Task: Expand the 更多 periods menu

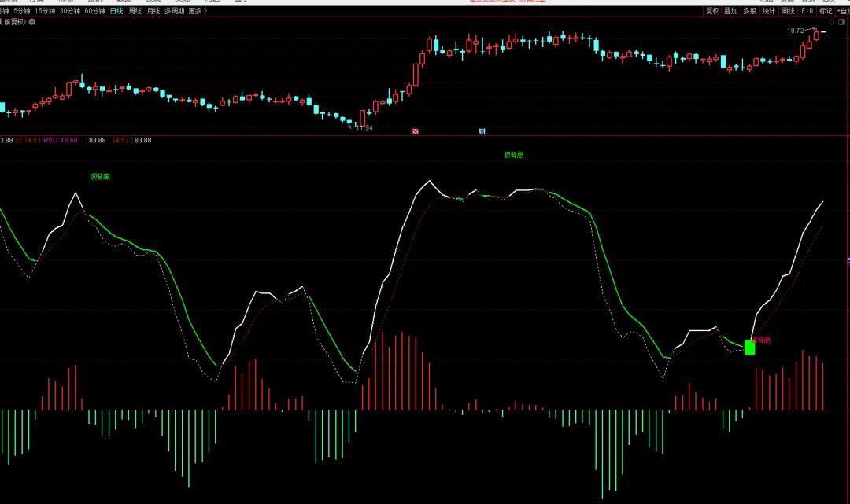Action: pos(197,11)
